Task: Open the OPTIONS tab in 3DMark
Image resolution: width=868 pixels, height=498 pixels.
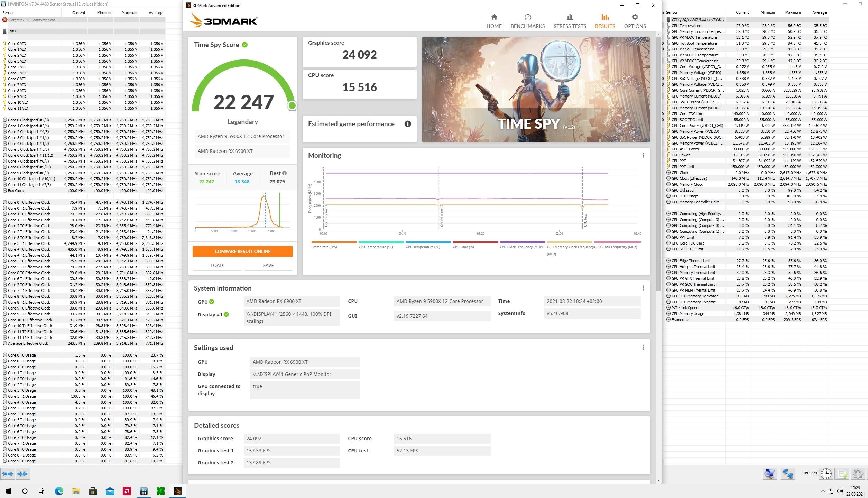Action: pyautogui.click(x=635, y=21)
